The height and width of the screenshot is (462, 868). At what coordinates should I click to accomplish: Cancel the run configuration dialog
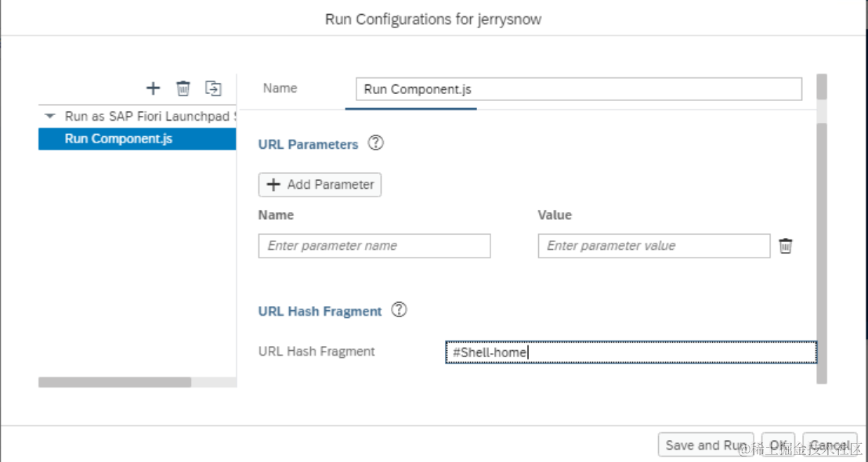pyautogui.click(x=830, y=445)
